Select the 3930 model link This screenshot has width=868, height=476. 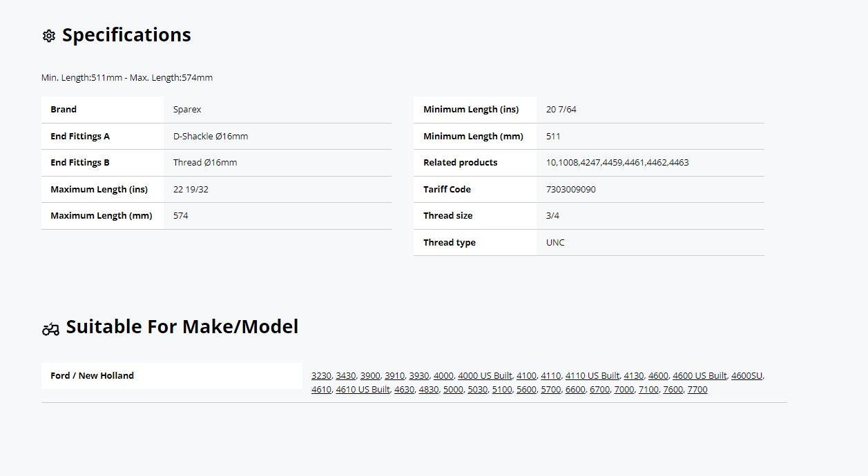click(x=418, y=376)
